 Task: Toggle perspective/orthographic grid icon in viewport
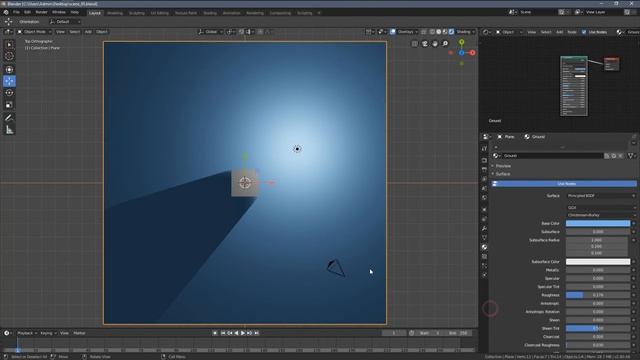pyautogui.click(x=415, y=44)
